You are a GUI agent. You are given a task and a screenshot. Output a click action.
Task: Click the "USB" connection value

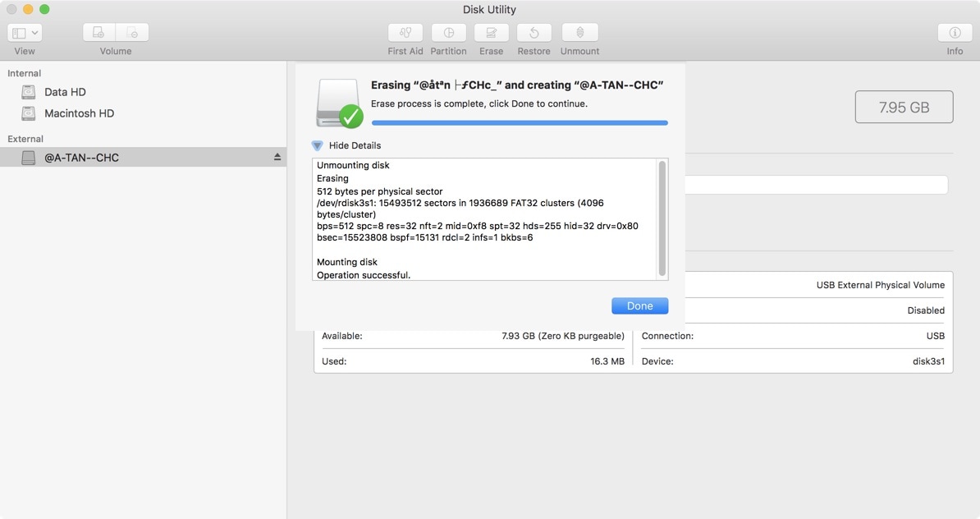pos(935,336)
